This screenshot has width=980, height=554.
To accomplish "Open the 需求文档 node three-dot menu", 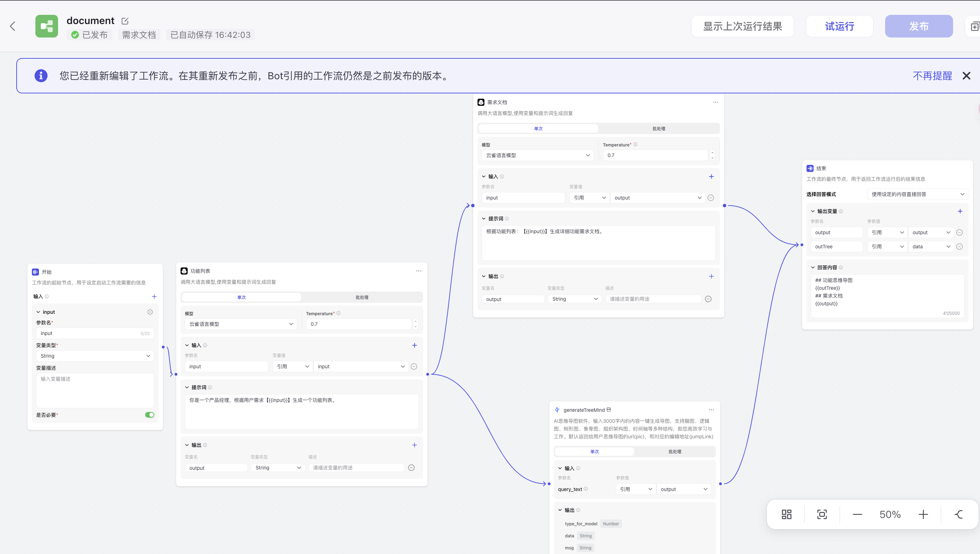I will [x=716, y=102].
